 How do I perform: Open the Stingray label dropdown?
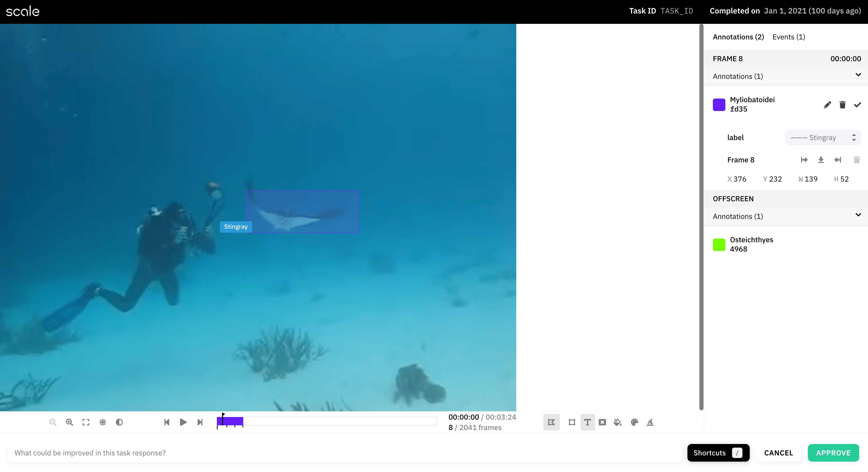(823, 137)
